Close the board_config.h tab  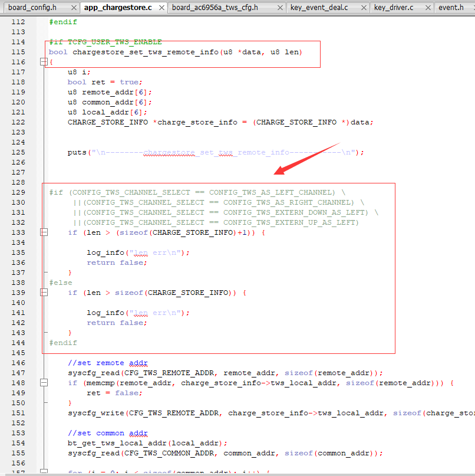click(74, 8)
